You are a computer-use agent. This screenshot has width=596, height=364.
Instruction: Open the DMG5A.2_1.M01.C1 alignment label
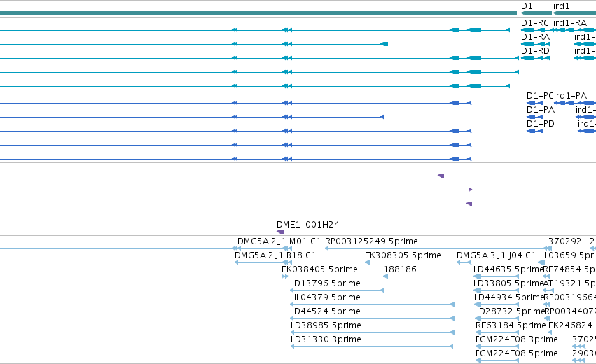[x=279, y=241]
